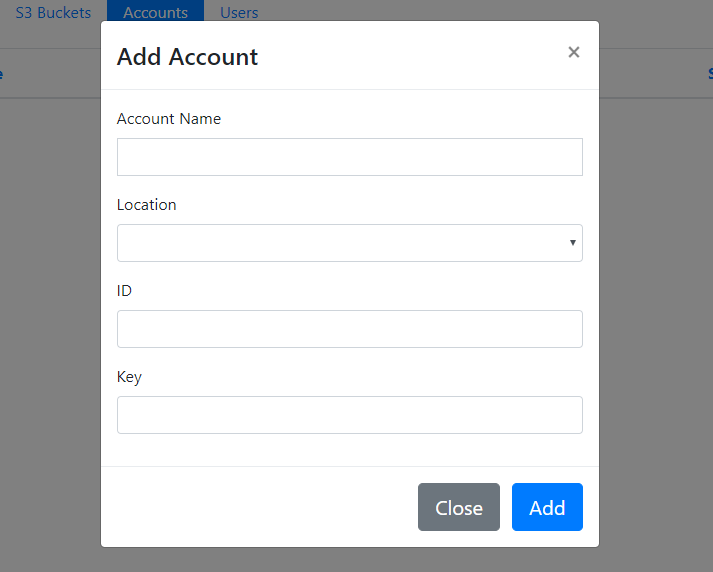Click into the Key input box
The height and width of the screenshot is (572, 713).
point(350,415)
